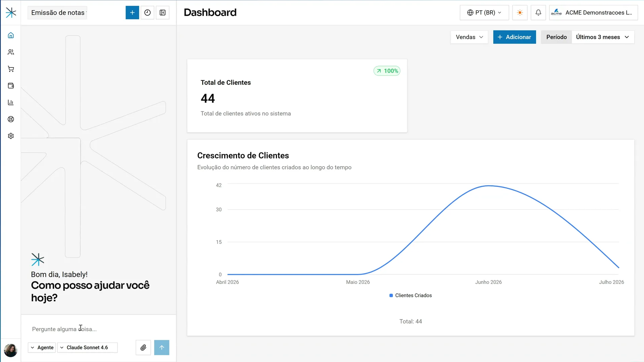Click the Adicionar button
Viewport: 644px width, 362px height.
click(x=515, y=37)
